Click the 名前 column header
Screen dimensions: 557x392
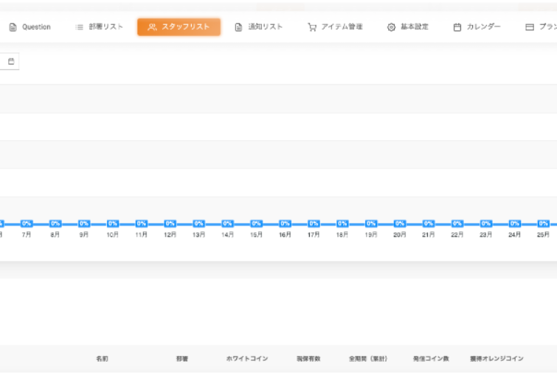103,359
